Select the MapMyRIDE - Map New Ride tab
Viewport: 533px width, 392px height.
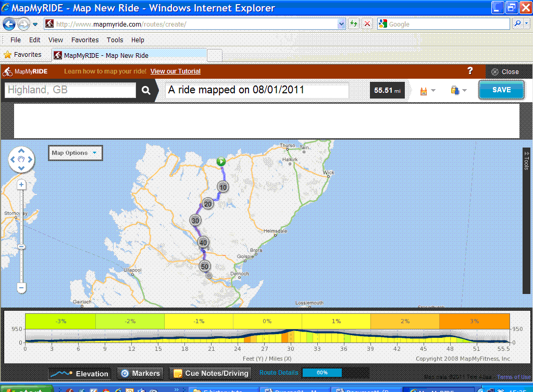(x=129, y=55)
